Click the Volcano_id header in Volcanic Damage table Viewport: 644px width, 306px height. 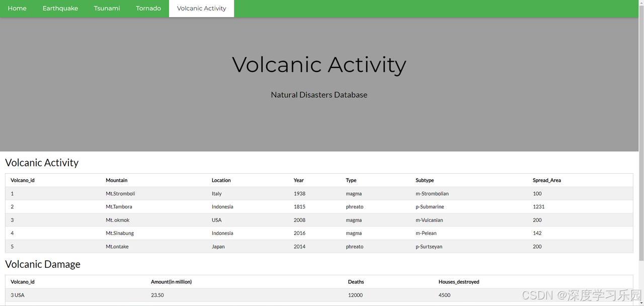[23, 282]
